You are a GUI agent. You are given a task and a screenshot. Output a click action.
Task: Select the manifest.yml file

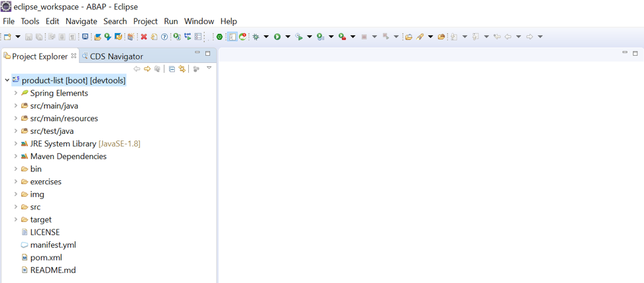[53, 245]
